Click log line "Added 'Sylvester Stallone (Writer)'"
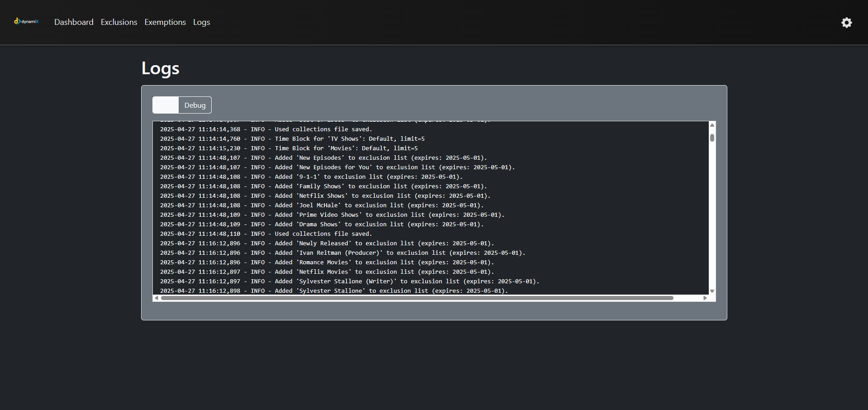Viewport: 868px width, 410px height. point(350,281)
